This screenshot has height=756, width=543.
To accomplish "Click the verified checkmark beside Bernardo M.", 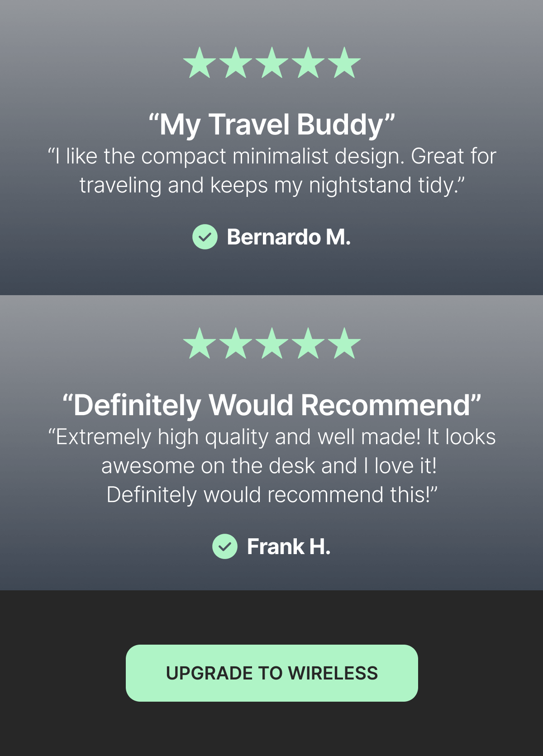I will click(205, 237).
